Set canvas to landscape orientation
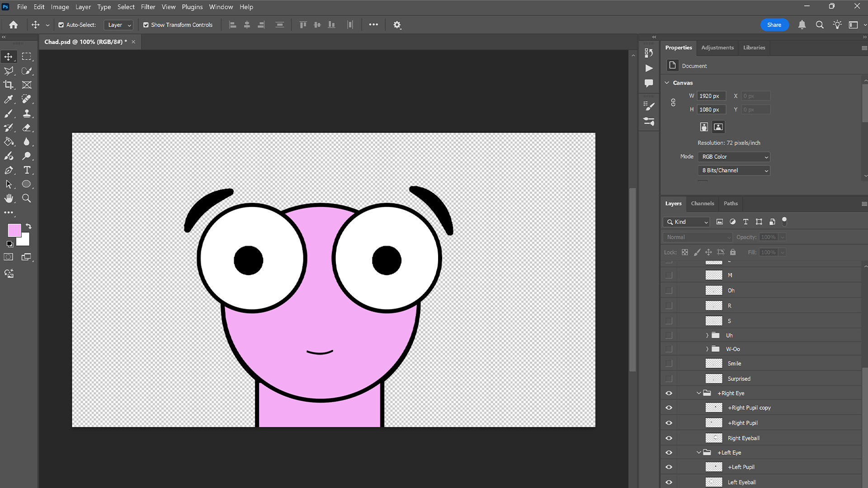The image size is (868, 488). pos(718,127)
